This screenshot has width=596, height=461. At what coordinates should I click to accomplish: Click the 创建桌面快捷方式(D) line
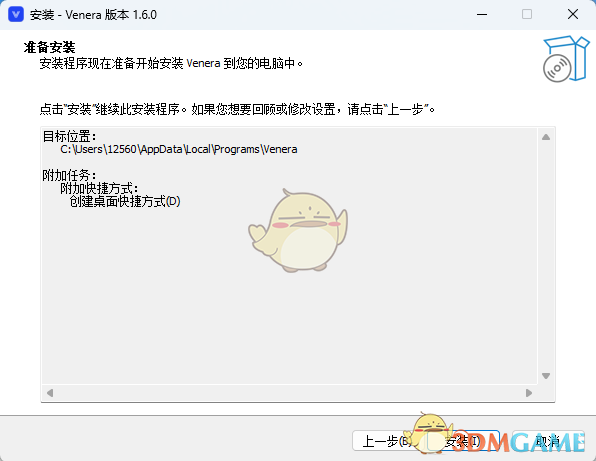tap(125, 201)
